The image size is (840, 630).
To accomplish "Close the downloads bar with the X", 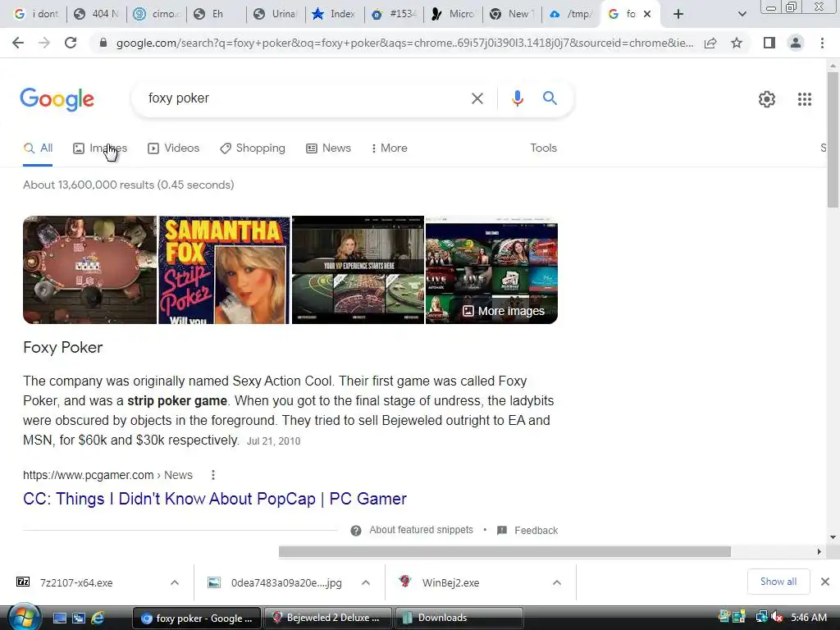I will 825,582.
